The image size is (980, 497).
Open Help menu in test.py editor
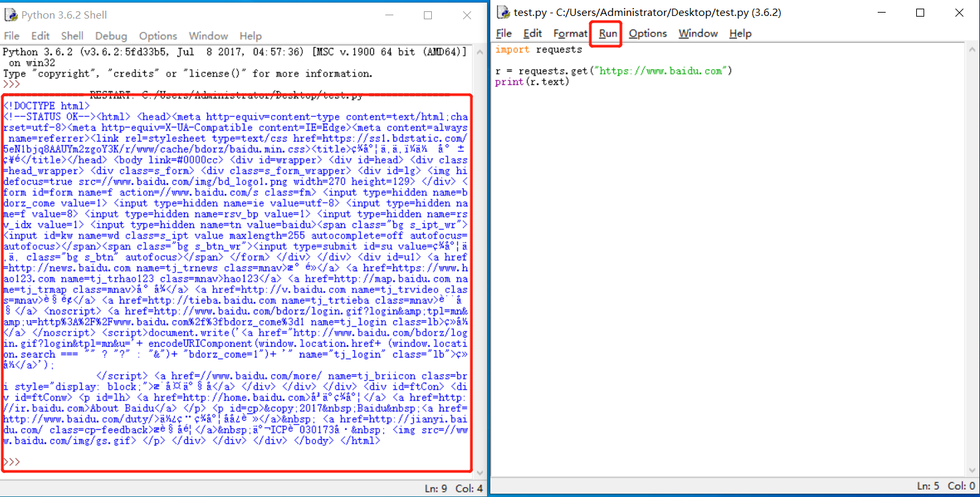tap(740, 33)
